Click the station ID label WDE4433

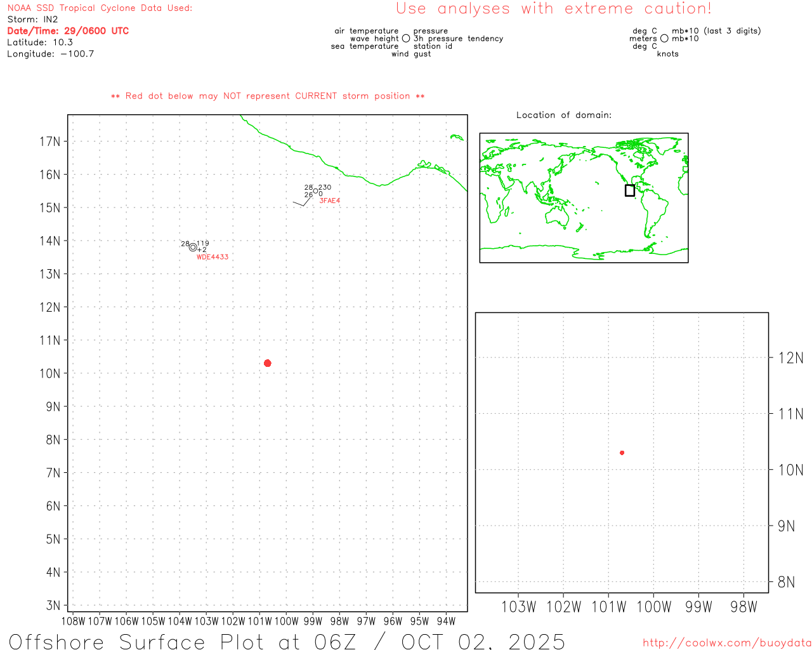coord(213,257)
